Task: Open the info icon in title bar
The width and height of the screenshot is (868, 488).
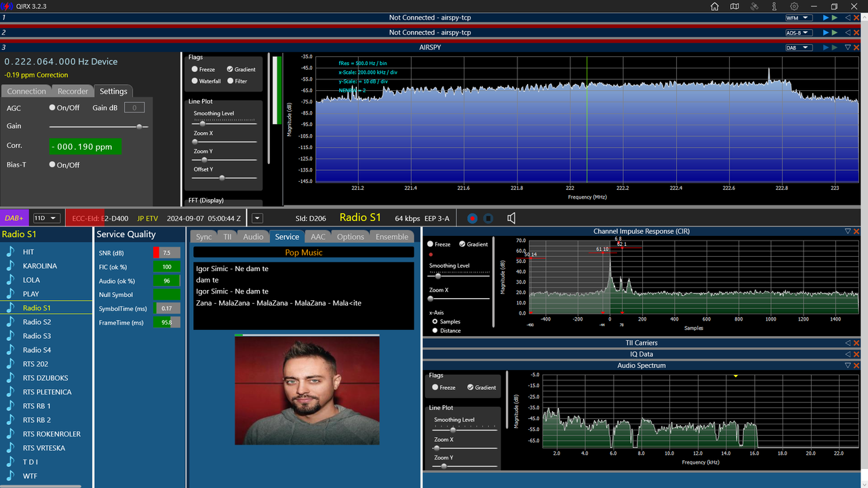Action: pyautogui.click(x=774, y=6)
